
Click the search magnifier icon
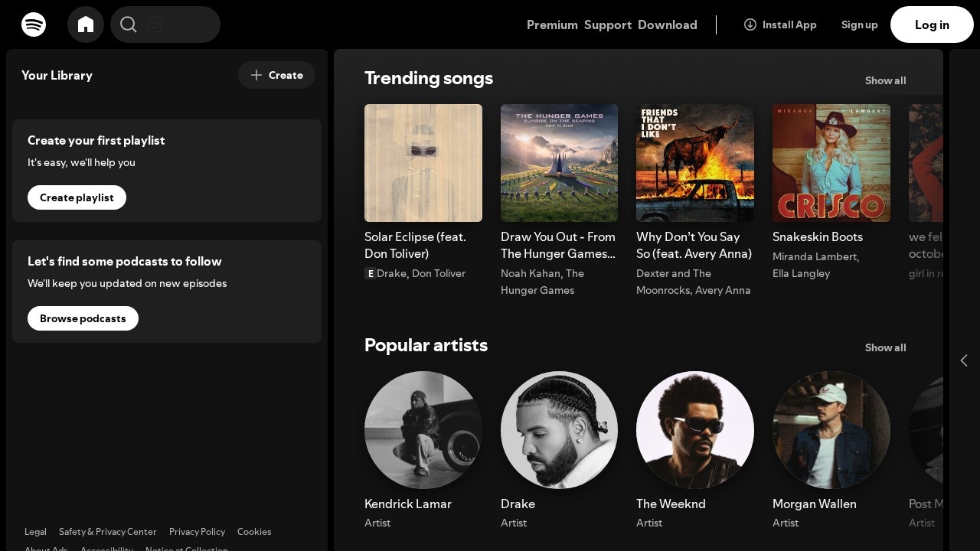point(129,24)
